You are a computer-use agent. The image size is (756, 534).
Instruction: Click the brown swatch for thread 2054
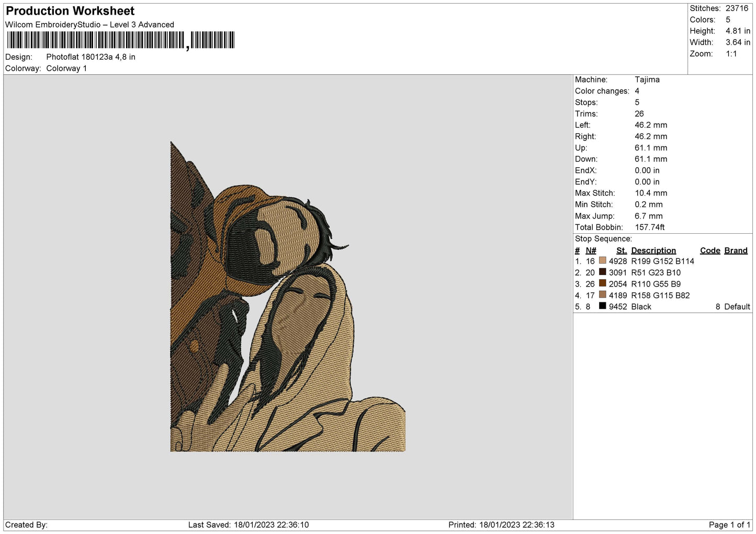tap(602, 283)
